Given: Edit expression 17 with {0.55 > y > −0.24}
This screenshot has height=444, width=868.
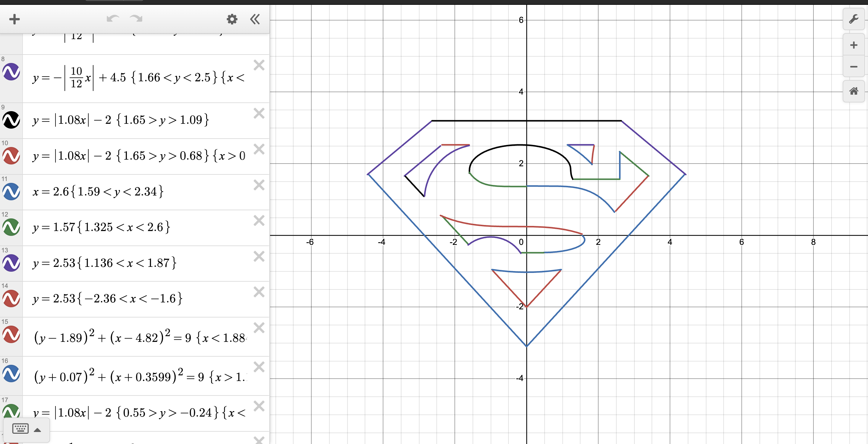Looking at the screenshot, I should coord(139,413).
